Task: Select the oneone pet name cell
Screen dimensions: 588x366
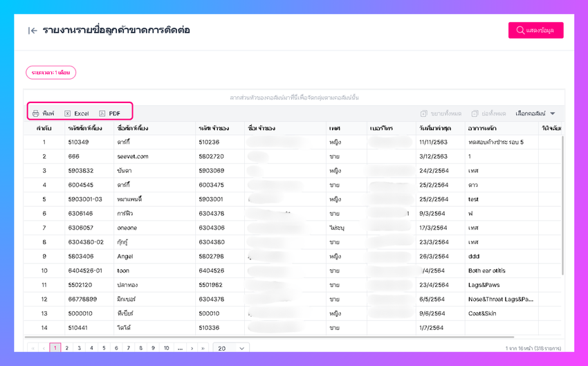Action: tap(154, 228)
